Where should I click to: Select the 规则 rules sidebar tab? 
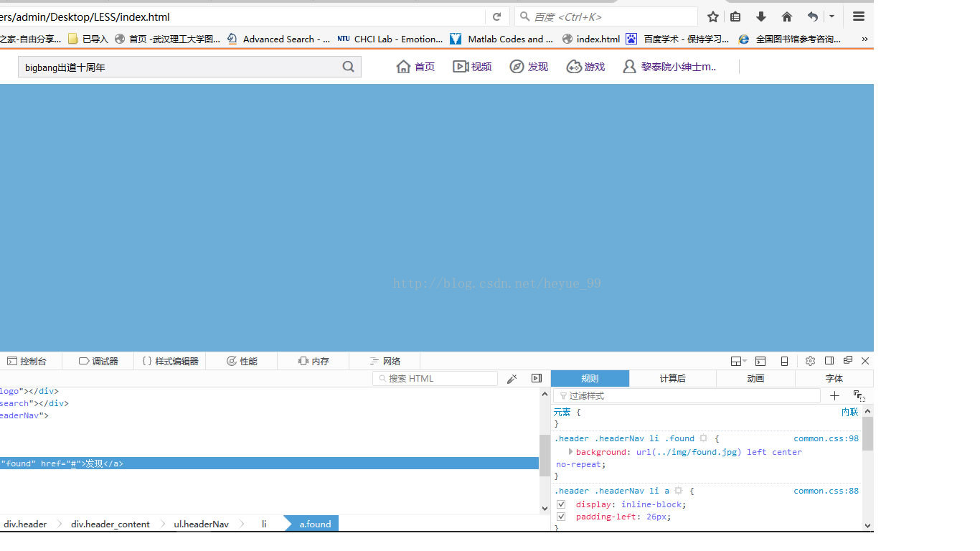click(x=590, y=378)
